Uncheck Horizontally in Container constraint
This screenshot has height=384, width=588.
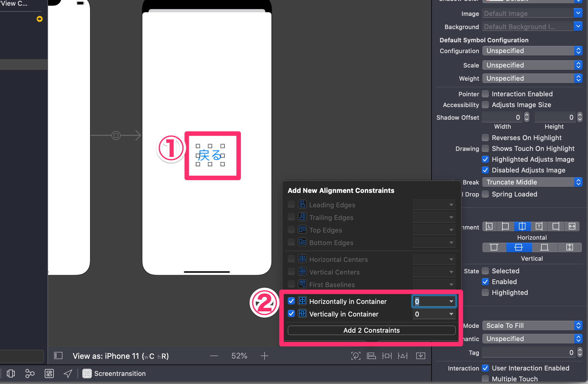pos(291,301)
